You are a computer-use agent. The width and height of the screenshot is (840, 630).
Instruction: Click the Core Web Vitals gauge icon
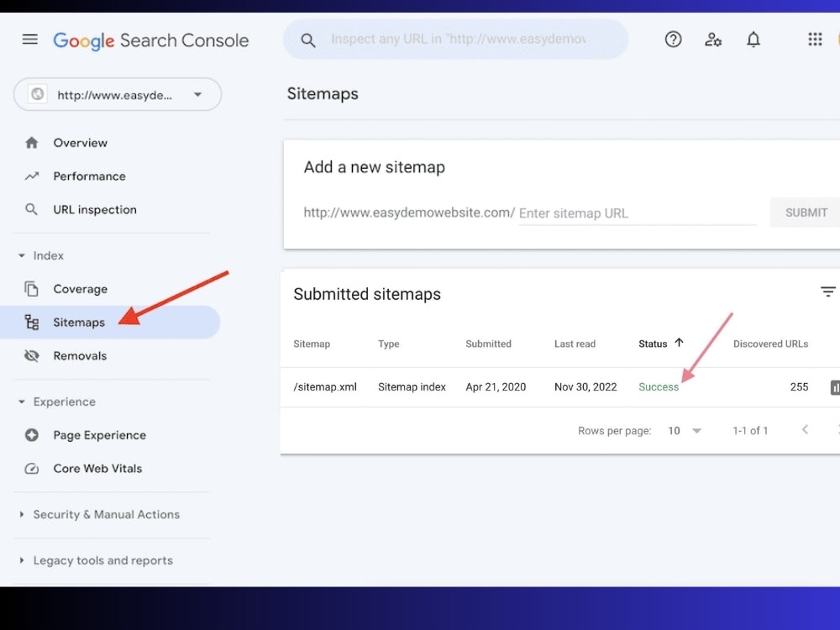(x=32, y=469)
